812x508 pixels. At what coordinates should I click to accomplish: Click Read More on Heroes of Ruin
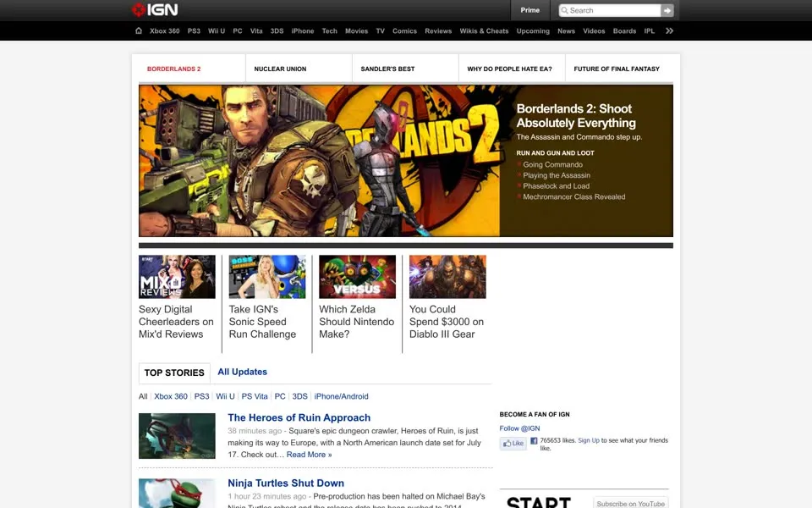pyautogui.click(x=310, y=455)
